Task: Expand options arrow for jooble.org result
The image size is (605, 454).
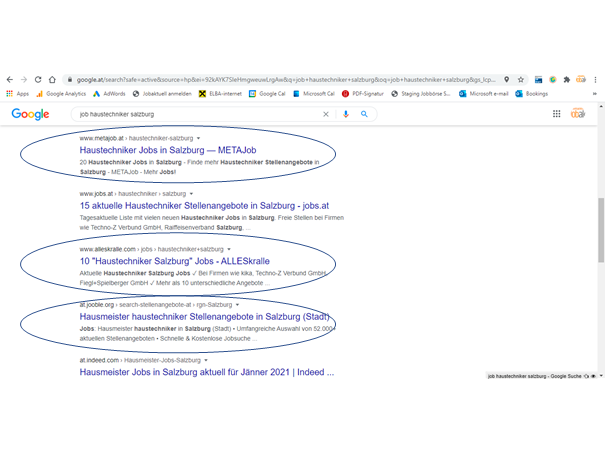Action: tap(237, 305)
